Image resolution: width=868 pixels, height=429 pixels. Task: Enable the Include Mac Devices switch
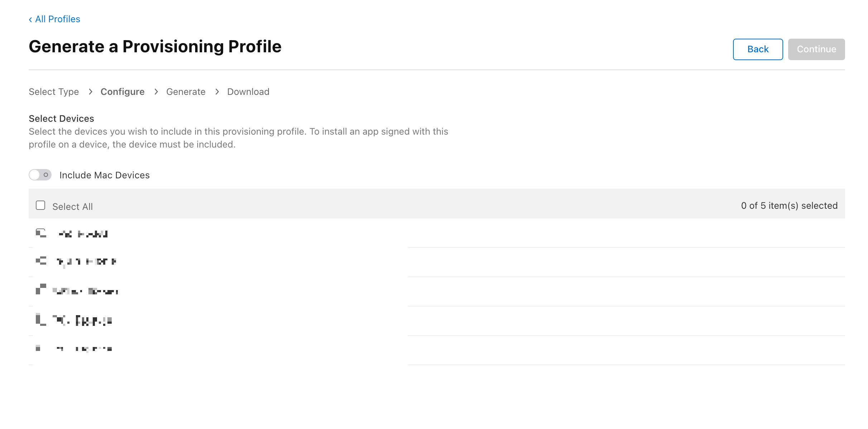point(40,175)
